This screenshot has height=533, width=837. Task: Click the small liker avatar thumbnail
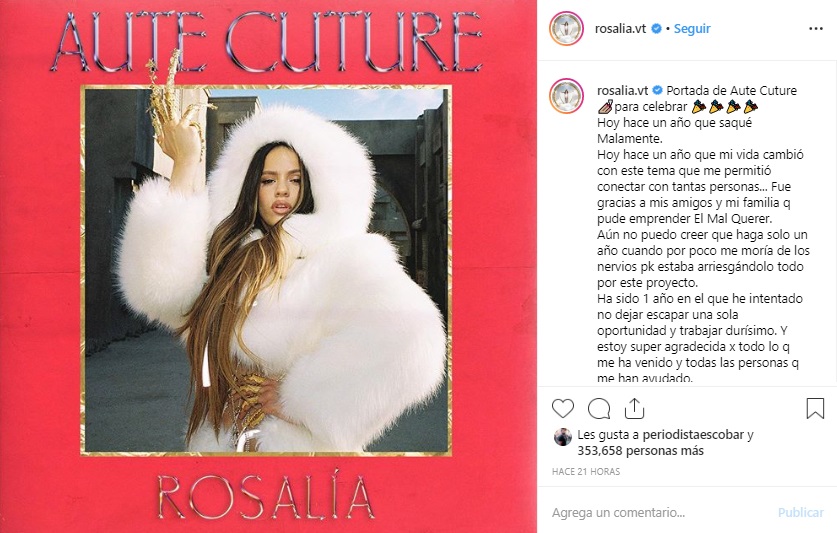point(563,437)
